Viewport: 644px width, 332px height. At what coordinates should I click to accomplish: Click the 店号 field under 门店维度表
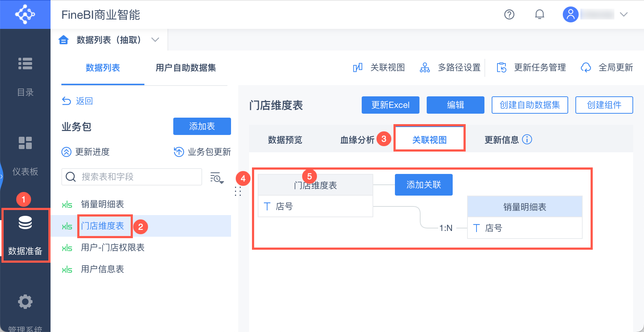point(316,206)
